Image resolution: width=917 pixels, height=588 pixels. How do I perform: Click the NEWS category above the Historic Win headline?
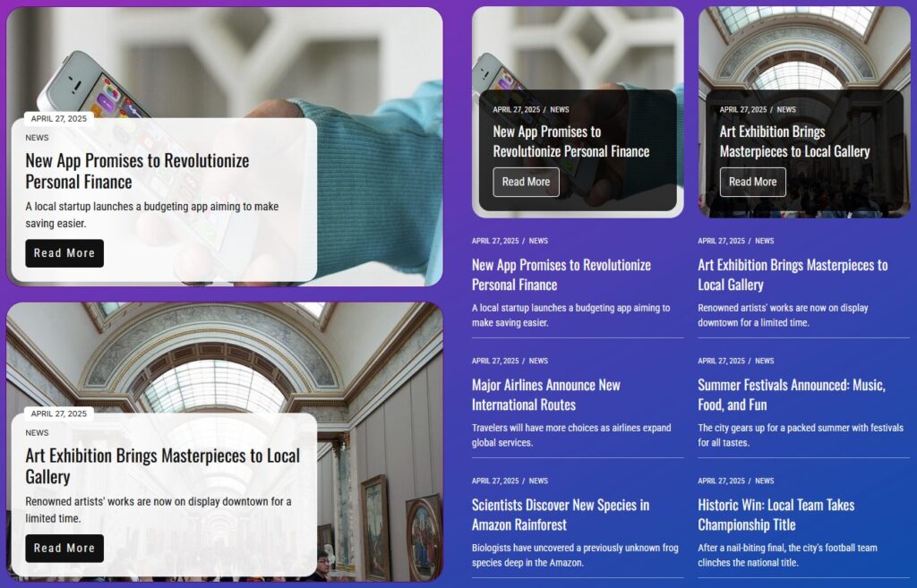764,481
